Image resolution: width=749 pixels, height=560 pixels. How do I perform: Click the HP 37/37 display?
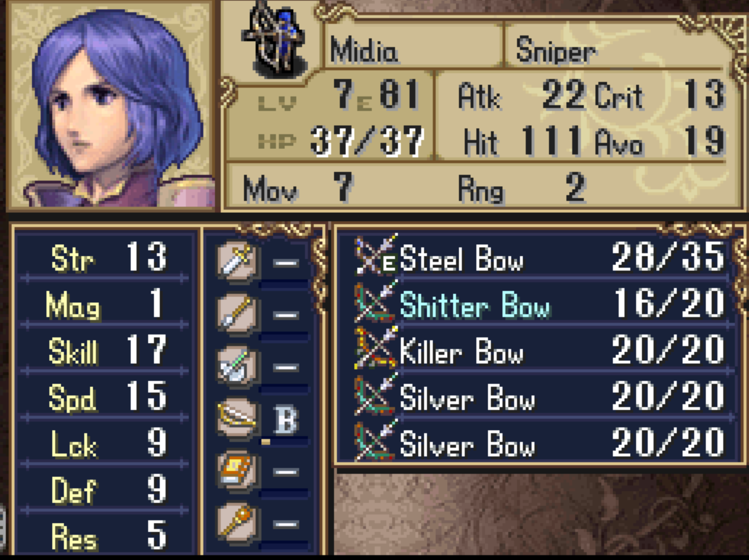point(341,141)
